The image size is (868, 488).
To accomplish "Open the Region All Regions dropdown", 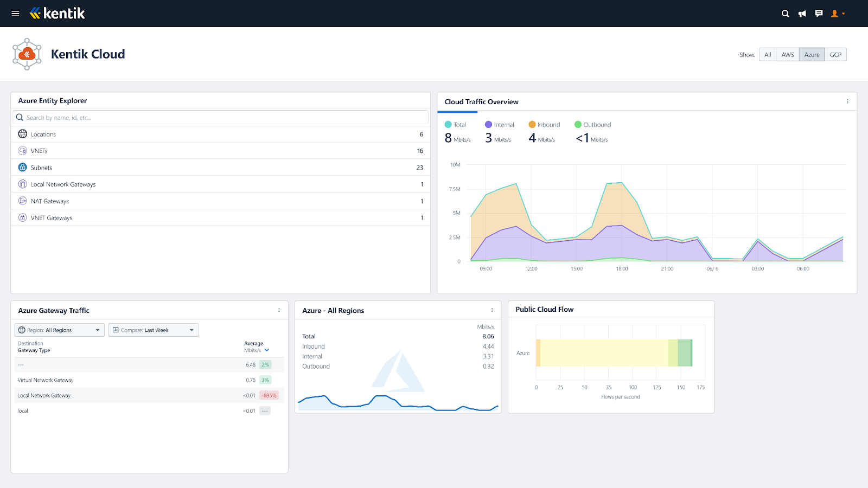I will click(x=60, y=330).
